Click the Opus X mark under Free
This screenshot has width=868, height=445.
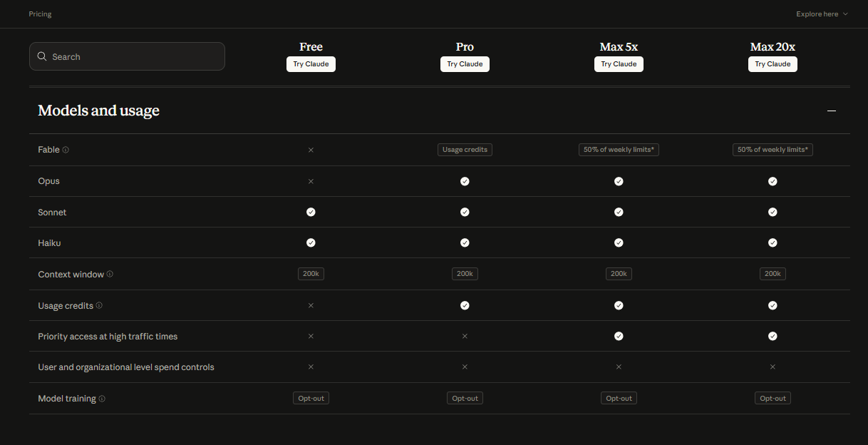(311, 181)
